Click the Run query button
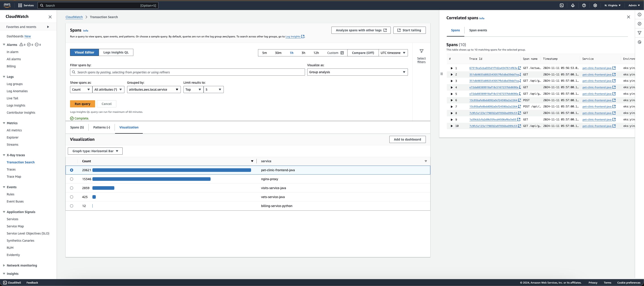This screenshot has height=286, width=644. click(x=82, y=104)
